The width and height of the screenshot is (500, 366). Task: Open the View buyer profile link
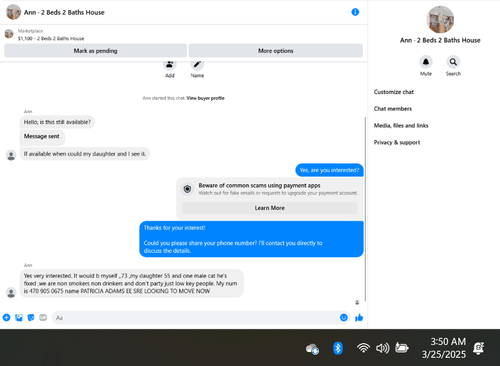(205, 98)
